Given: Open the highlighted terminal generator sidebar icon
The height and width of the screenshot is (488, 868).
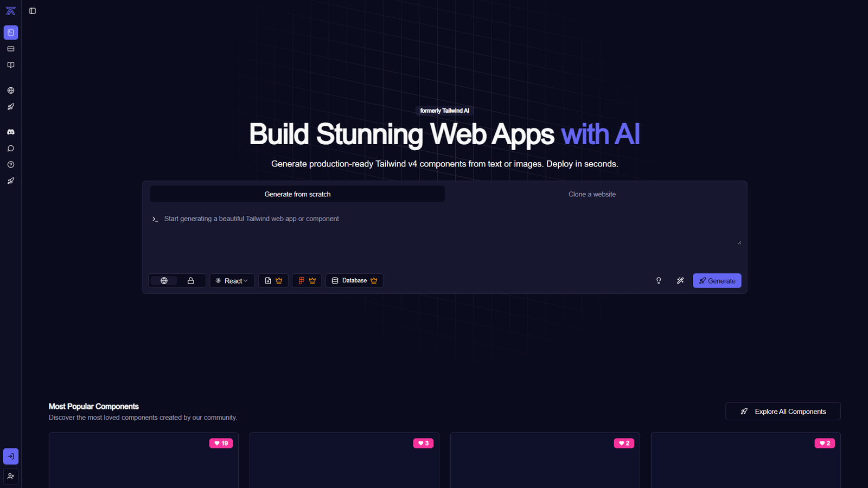Looking at the screenshot, I should (11, 33).
